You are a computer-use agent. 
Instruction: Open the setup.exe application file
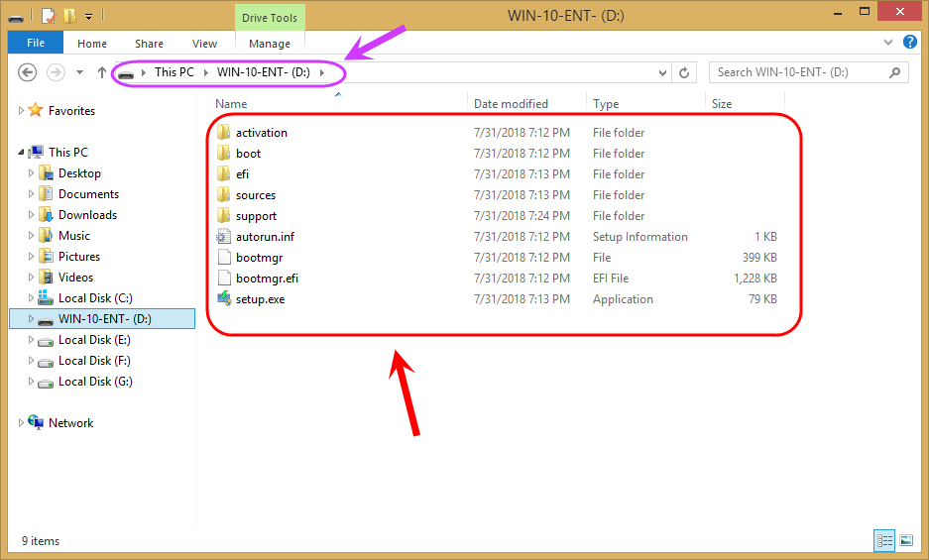260,299
